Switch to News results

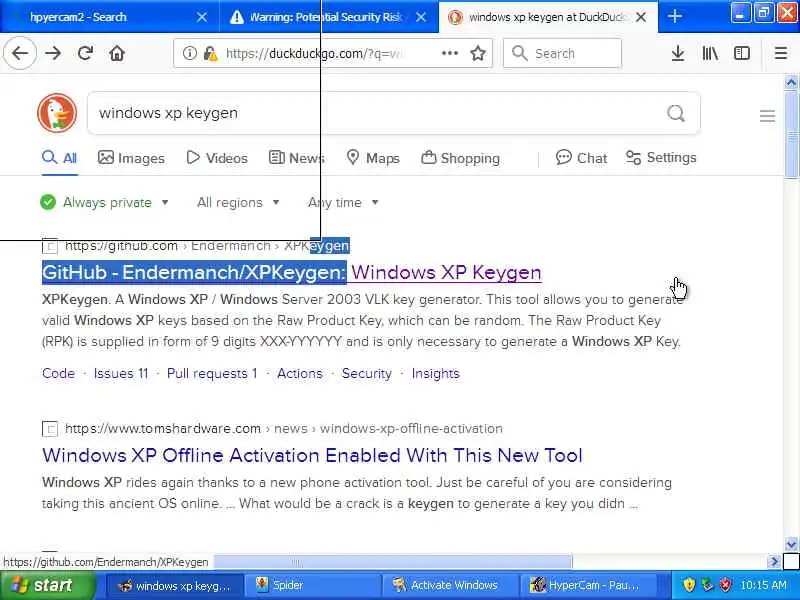[x=296, y=158]
